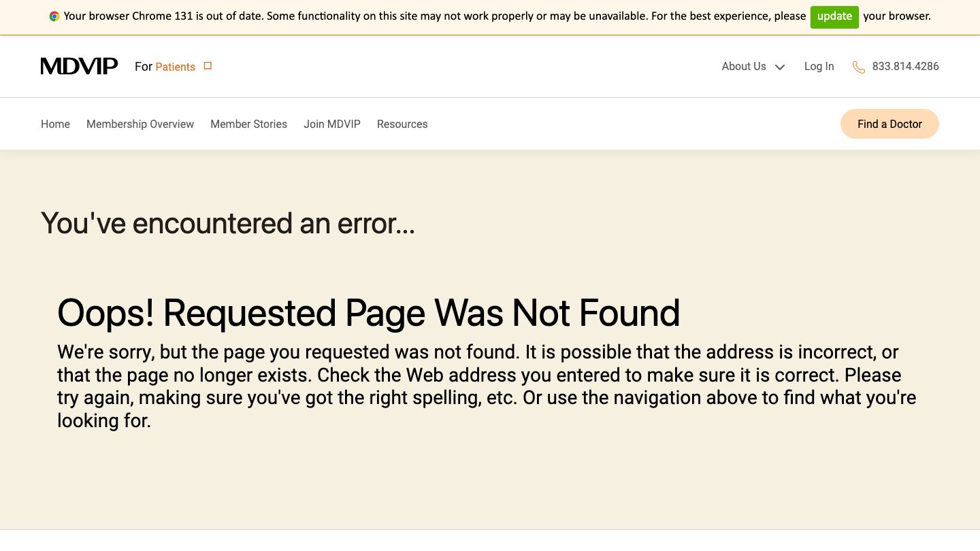The image size is (980, 551).
Task: Open the Resources nav item
Action: click(402, 124)
